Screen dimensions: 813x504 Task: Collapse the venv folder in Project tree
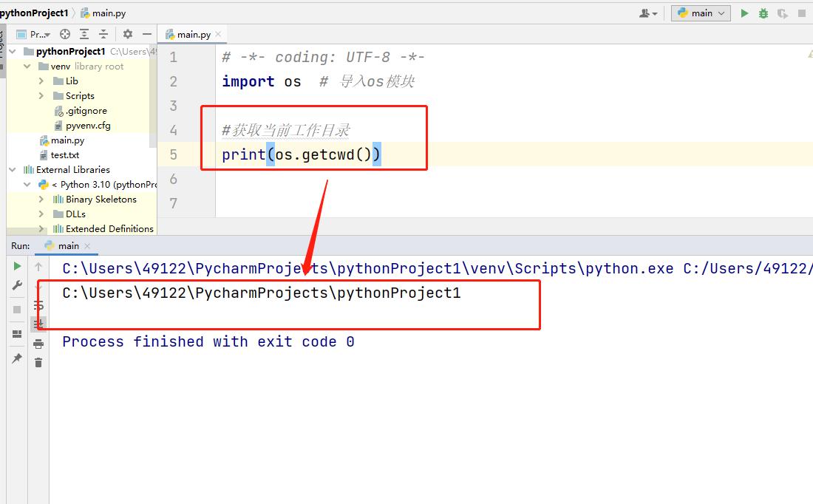(x=26, y=66)
